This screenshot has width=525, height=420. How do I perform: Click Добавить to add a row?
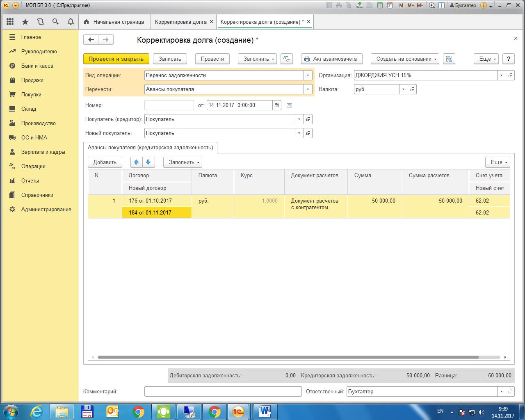[105, 162]
